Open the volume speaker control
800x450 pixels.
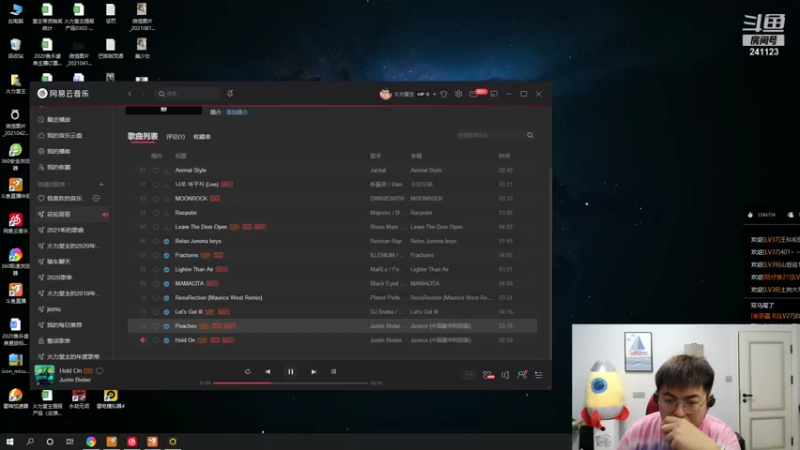(x=505, y=375)
